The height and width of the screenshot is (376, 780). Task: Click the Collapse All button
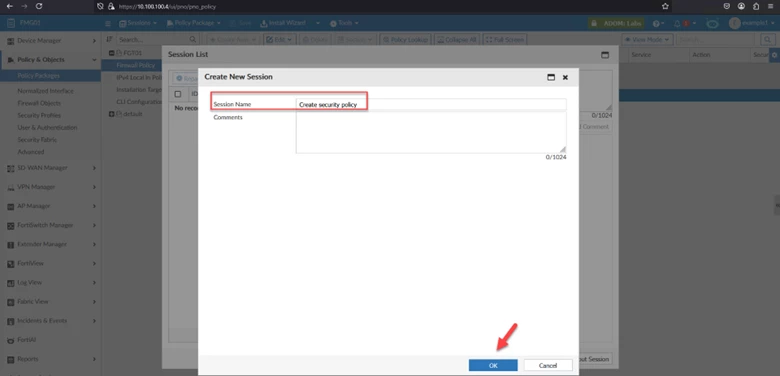click(x=457, y=39)
